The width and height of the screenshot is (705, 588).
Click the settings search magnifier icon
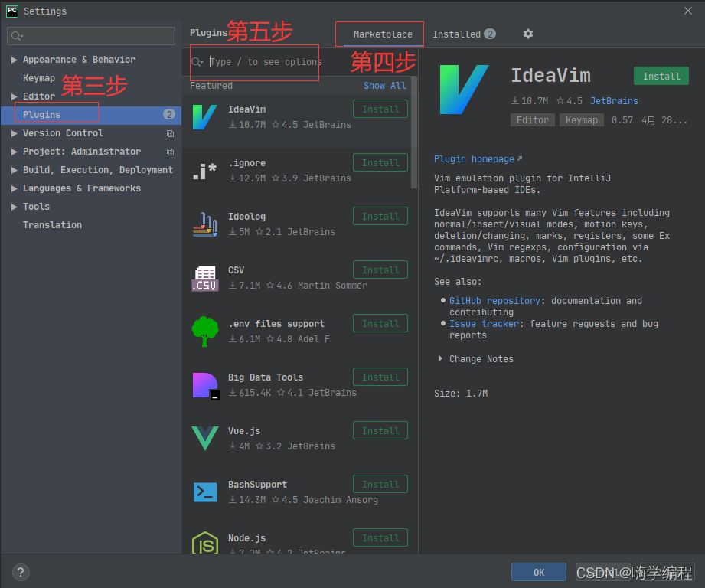pyautogui.click(x=17, y=36)
